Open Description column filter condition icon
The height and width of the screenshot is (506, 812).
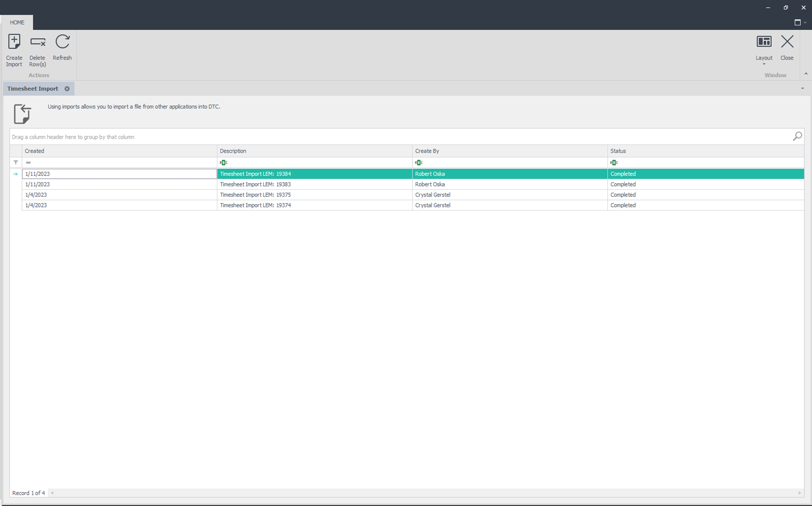pyautogui.click(x=223, y=163)
